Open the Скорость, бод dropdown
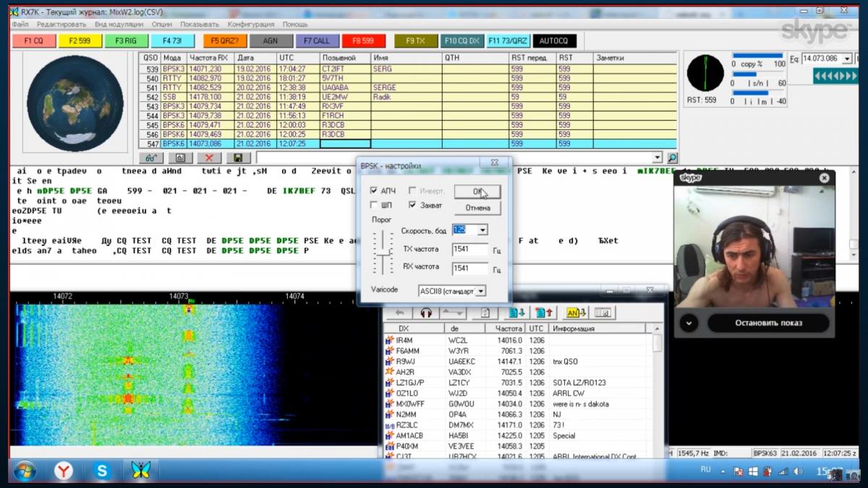 [482, 230]
